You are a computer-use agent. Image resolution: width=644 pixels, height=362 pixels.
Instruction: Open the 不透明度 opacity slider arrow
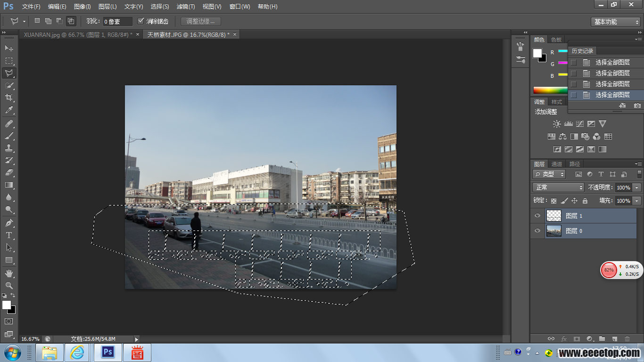pos(637,188)
